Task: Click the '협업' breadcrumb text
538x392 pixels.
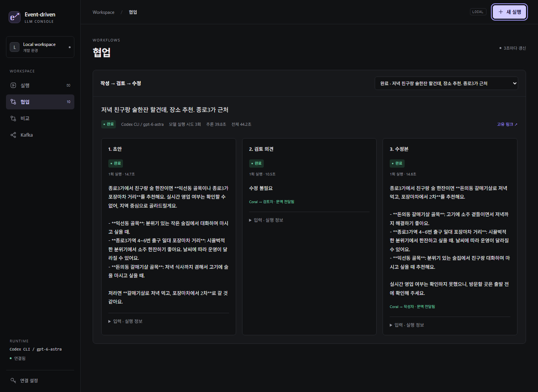Action: 133,12
